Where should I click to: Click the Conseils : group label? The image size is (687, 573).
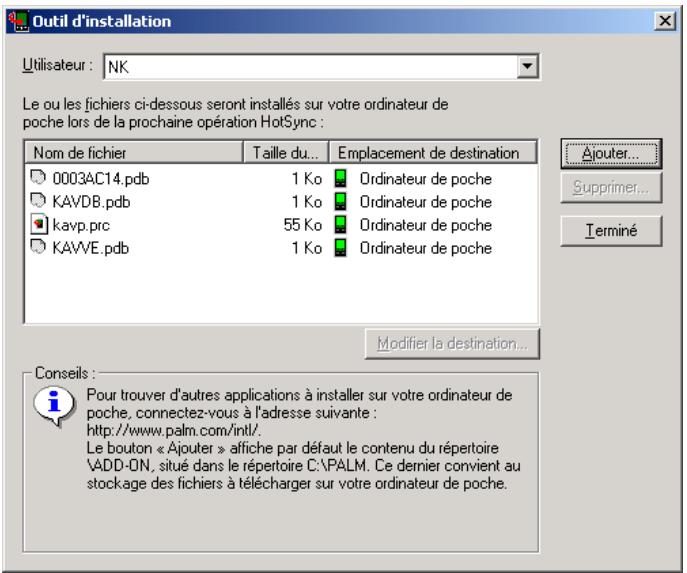pyautogui.click(x=65, y=373)
